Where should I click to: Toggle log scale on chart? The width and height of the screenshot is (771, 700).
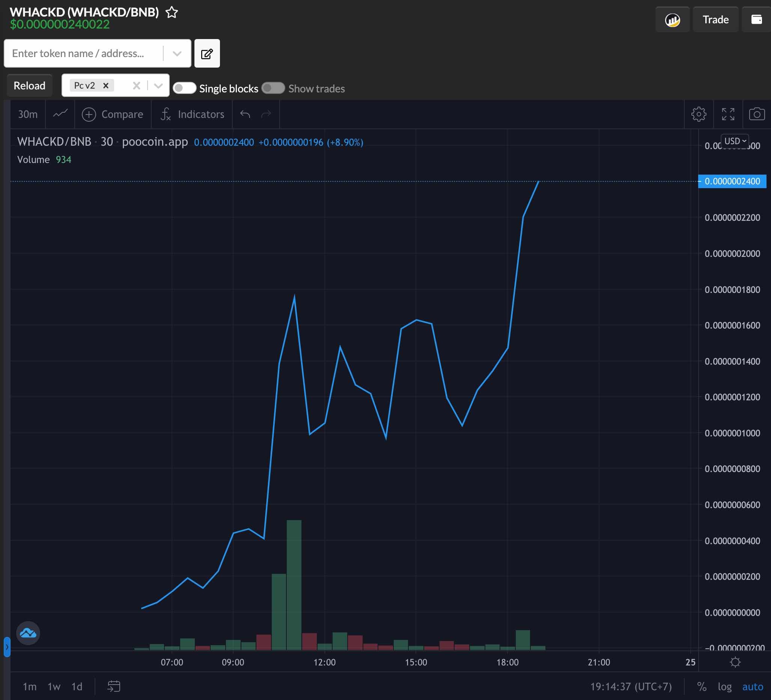[724, 686]
